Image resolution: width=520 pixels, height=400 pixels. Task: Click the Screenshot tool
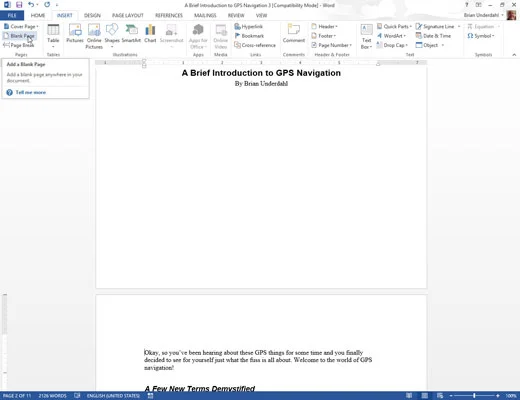[x=172, y=36]
